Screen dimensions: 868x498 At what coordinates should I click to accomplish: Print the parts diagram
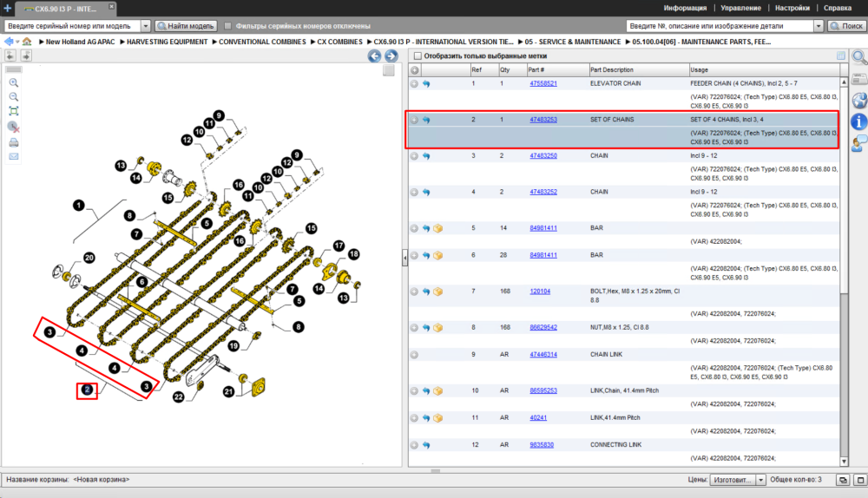13,143
